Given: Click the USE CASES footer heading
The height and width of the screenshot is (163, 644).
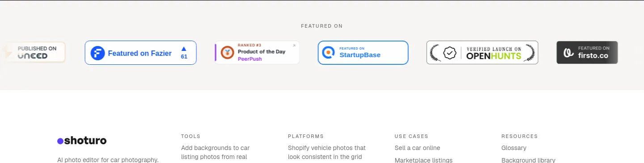Looking at the screenshot, I should [411, 136].
